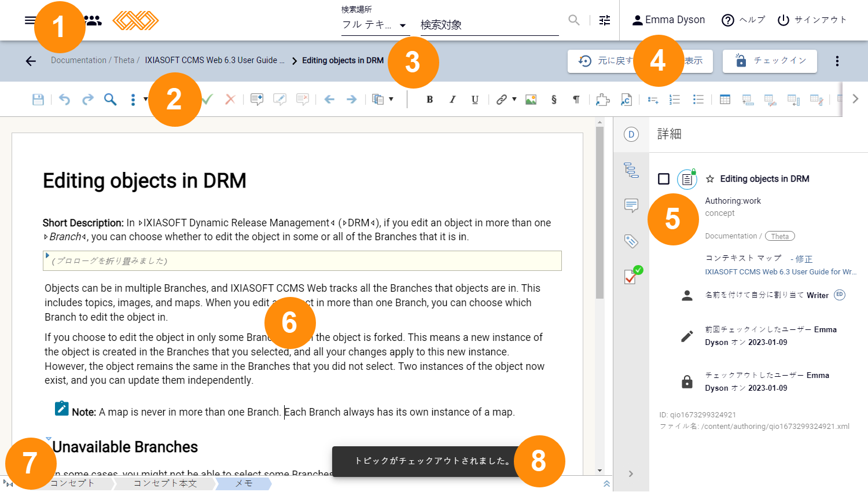868x492 pixels.
Task: Go to the next change with right arrow
Action: click(x=351, y=100)
